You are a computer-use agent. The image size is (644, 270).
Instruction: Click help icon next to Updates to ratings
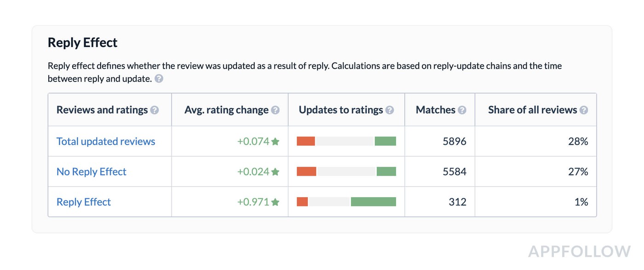click(x=390, y=110)
